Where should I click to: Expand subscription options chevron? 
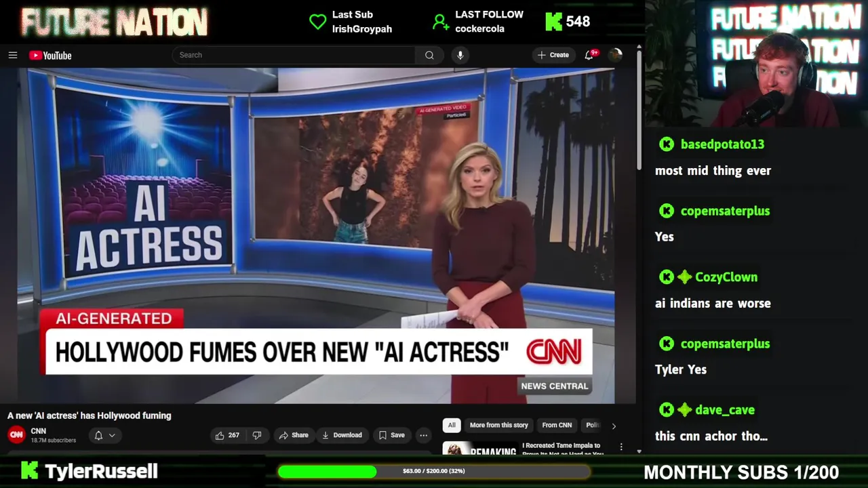112,435
